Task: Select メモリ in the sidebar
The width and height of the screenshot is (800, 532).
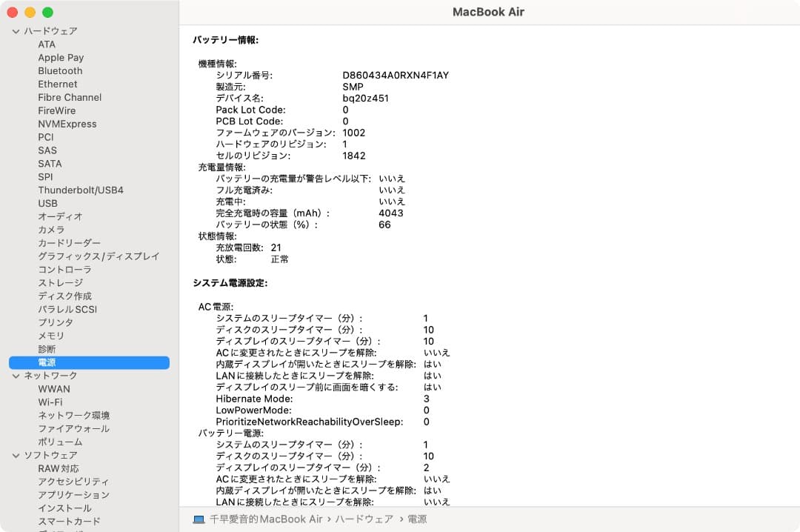Action: tap(51, 336)
